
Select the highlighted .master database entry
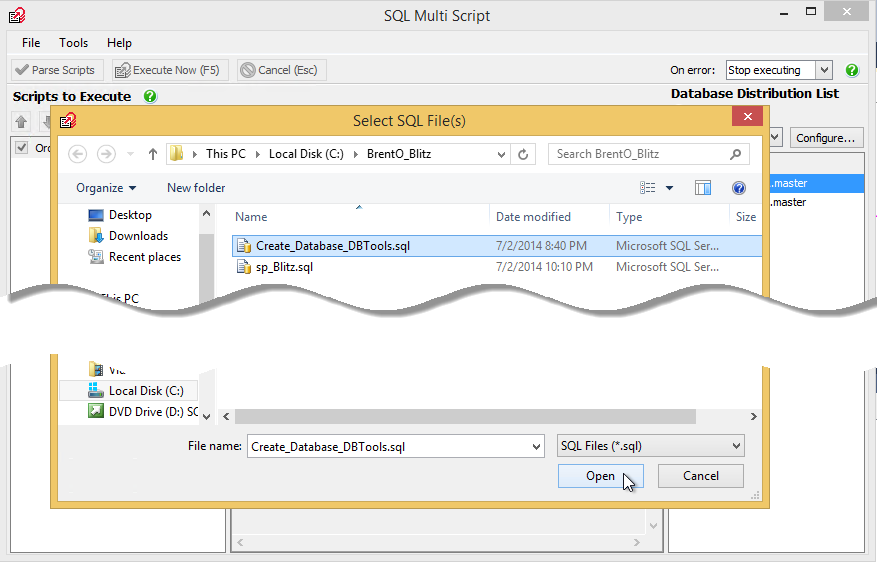817,183
